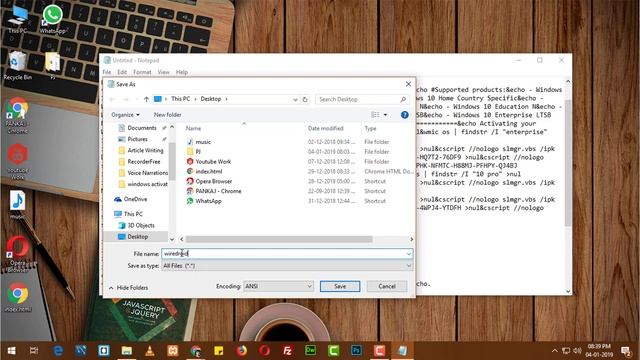640x360 pixels.
Task: Open File Explorer from taskbar
Action: (127, 351)
